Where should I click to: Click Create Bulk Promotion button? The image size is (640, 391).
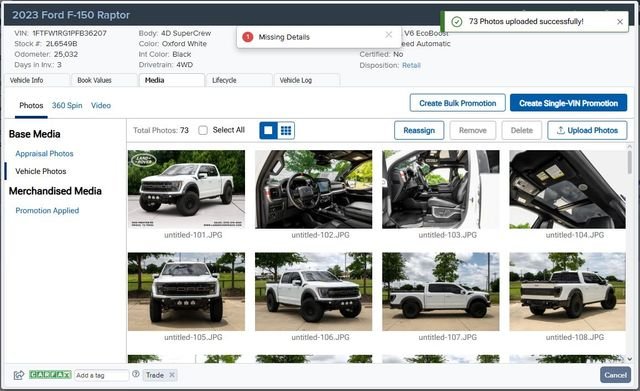coord(458,103)
